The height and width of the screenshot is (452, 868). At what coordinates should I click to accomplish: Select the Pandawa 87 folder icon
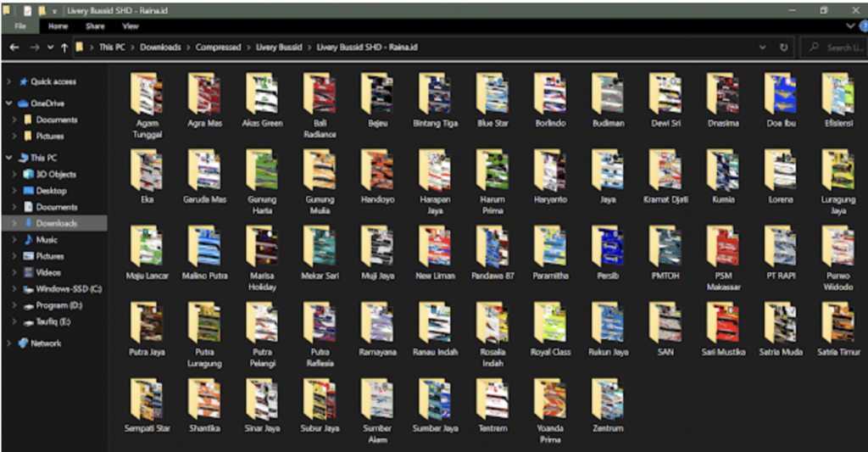(x=492, y=247)
